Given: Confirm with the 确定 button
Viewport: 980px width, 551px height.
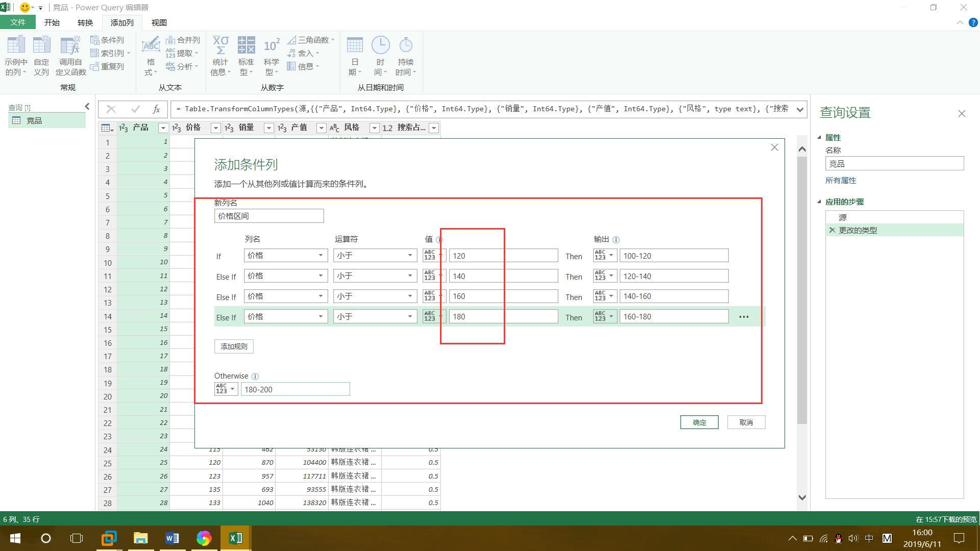Looking at the screenshot, I should click(699, 422).
